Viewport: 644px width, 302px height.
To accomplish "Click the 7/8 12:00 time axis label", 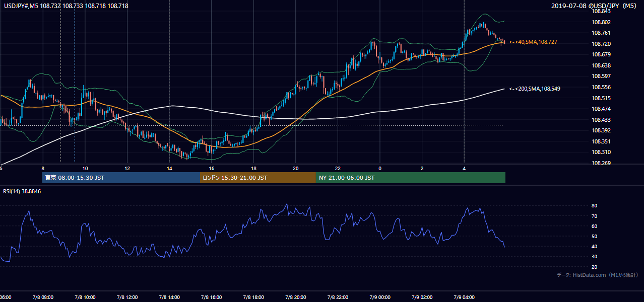I will 127,297.
